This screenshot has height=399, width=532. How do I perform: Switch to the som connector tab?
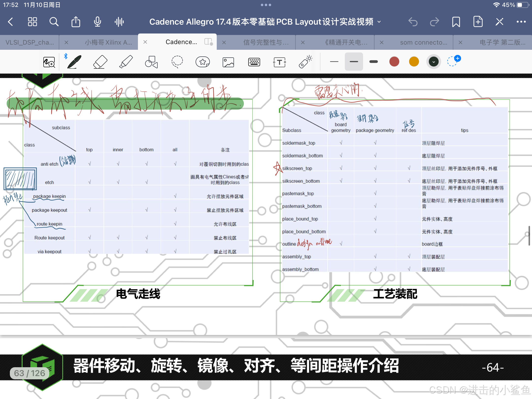tap(423, 42)
